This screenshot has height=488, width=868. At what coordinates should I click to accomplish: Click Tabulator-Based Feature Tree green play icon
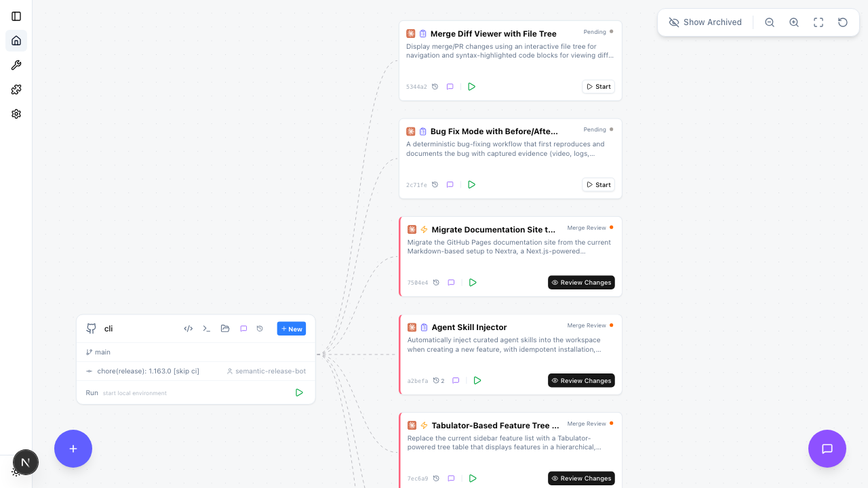point(473,479)
